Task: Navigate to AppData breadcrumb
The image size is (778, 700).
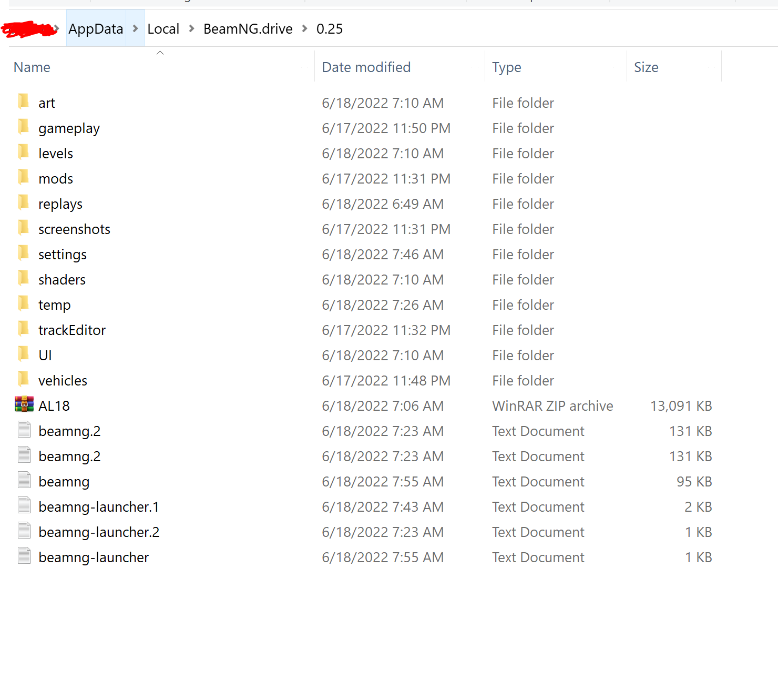Action: [x=96, y=29]
